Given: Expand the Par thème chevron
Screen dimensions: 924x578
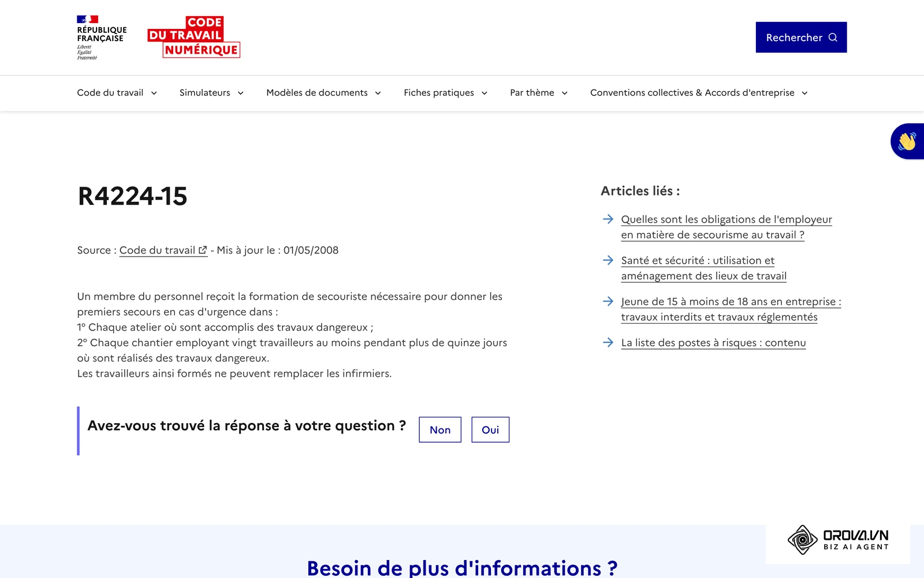Looking at the screenshot, I should pos(565,93).
